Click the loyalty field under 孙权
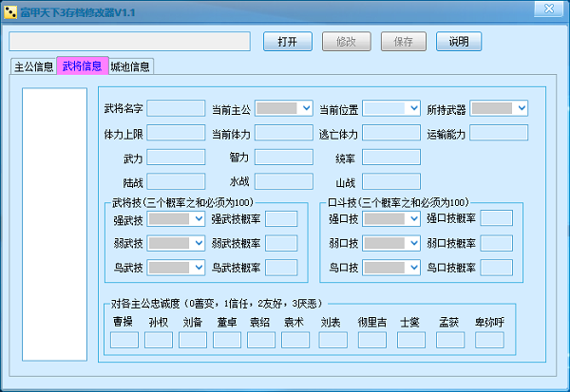Screen dimensions: 570x392 (x=159, y=340)
